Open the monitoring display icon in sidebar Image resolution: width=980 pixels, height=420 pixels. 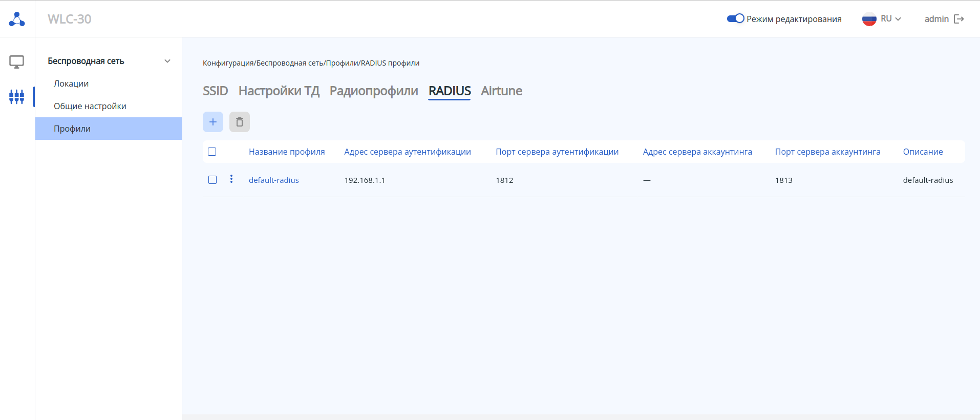point(17,62)
